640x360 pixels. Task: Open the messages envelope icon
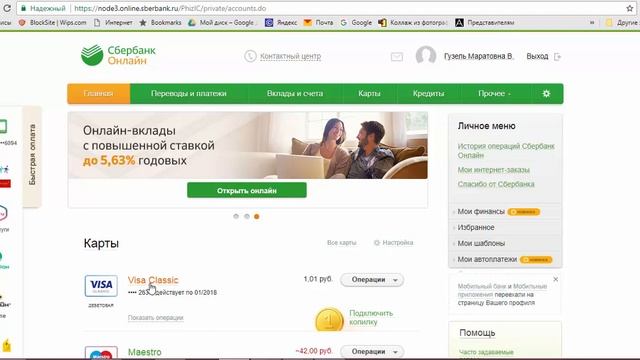(397, 57)
